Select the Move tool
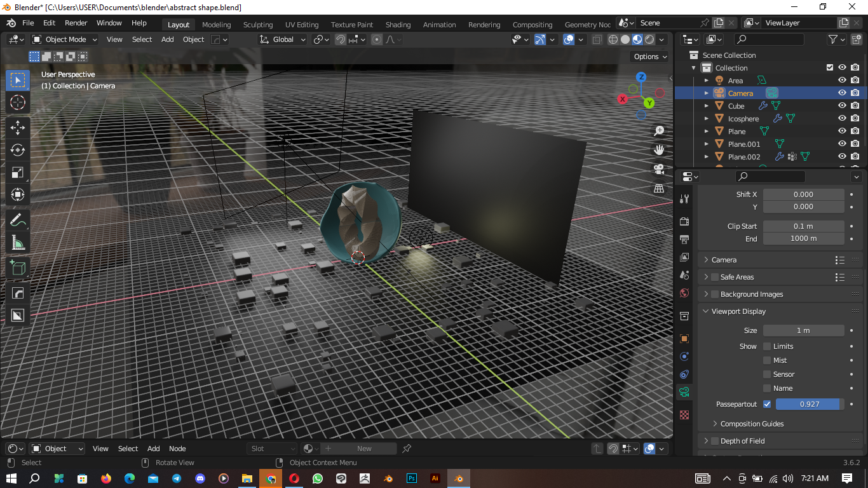 pyautogui.click(x=18, y=127)
